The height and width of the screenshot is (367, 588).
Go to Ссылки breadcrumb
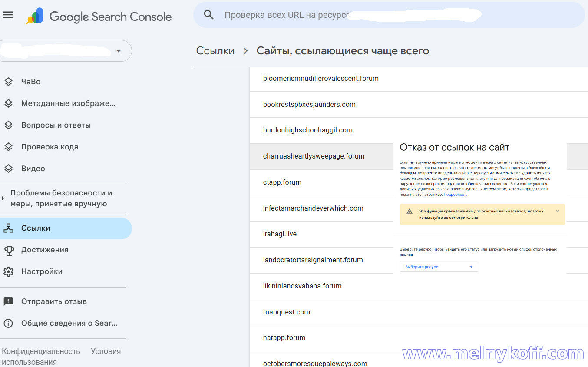[215, 51]
